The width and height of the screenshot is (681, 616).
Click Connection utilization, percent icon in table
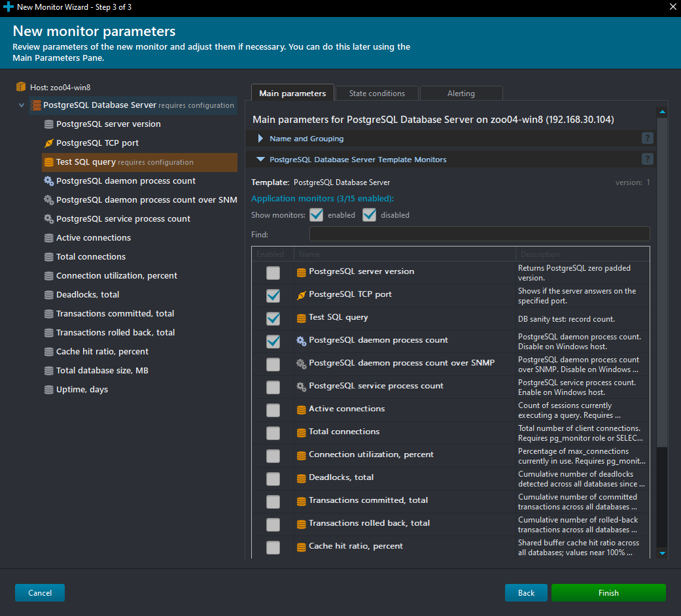click(x=302, y=455)
